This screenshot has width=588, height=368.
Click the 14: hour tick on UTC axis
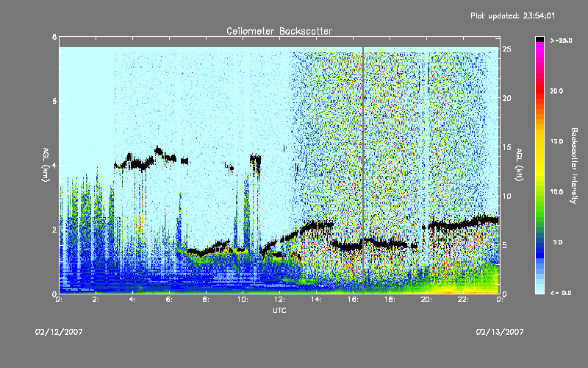click(317, 300)
